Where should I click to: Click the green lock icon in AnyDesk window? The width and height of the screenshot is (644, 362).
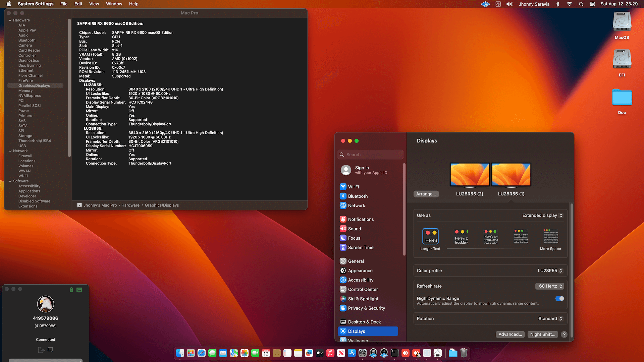[x=71, y=290]
